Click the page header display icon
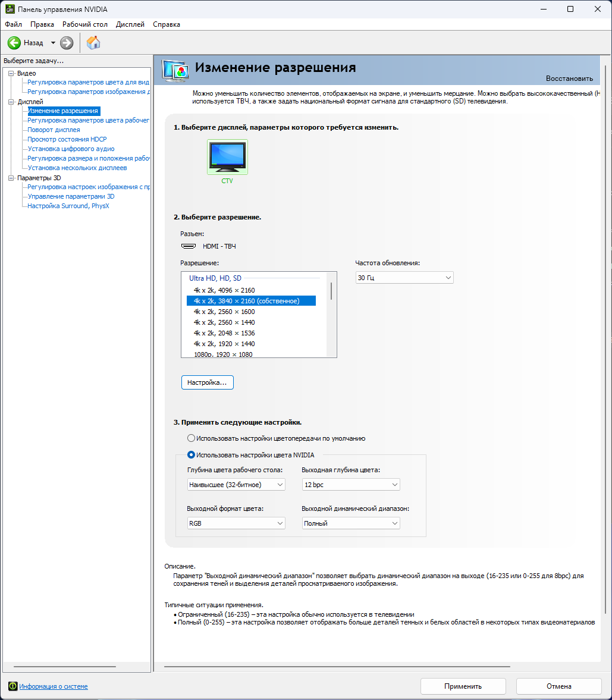 click(175, 71)
